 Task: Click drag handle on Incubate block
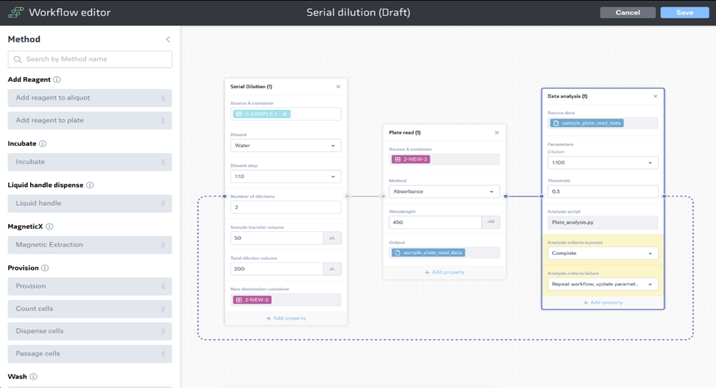point(163,162)
